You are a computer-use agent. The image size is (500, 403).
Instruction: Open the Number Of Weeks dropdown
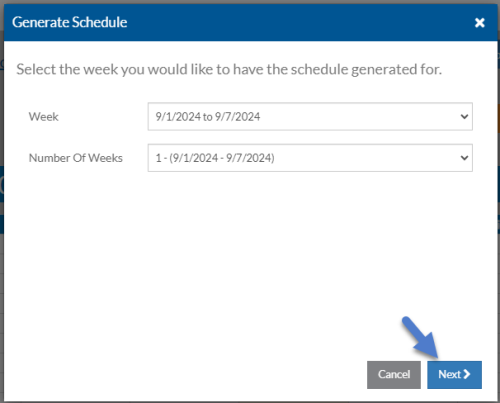(310, 158)
